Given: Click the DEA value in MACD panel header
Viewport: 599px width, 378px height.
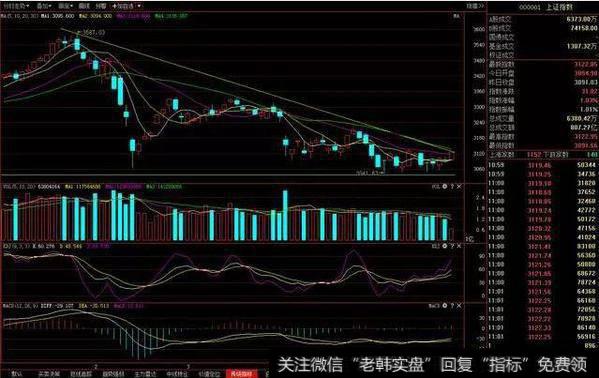Looking at the screenshot, I should tap(94, 306).
